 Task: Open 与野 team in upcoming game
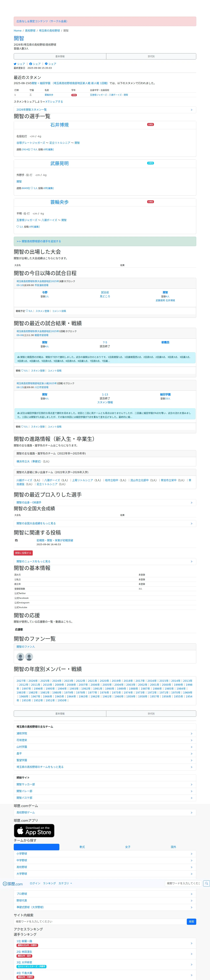tap(45, 293)
